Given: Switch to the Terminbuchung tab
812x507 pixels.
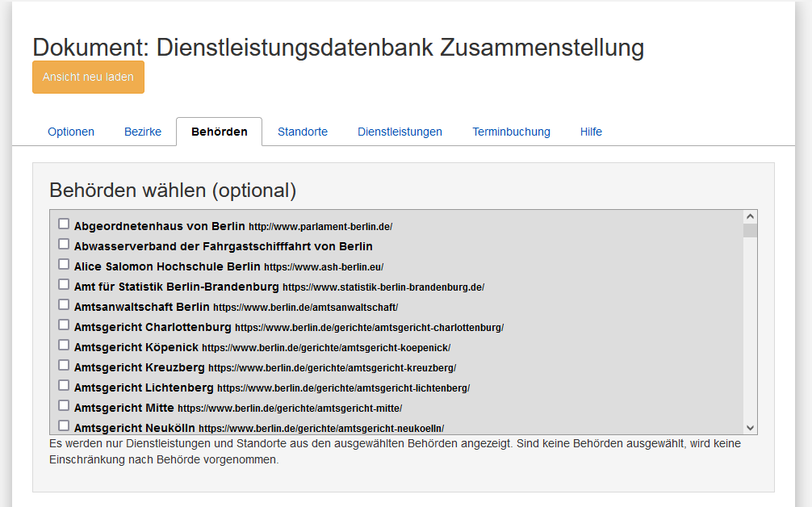Looking at the screenshot, I should coord(511,132).
